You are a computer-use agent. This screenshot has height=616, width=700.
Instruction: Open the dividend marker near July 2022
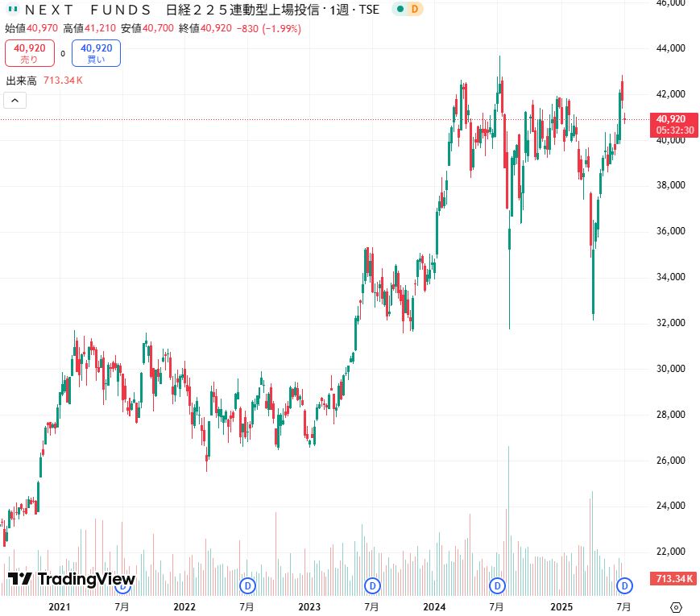coord(248,585)
